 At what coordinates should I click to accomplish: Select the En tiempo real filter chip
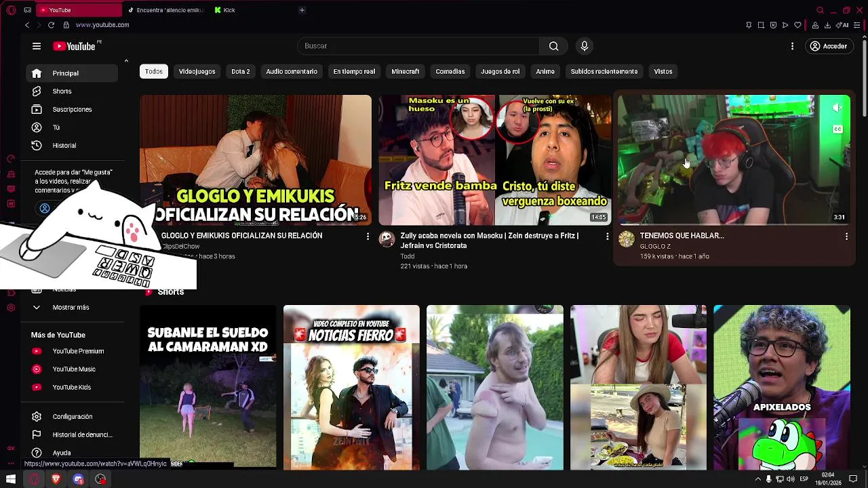(x=354, y=71)
